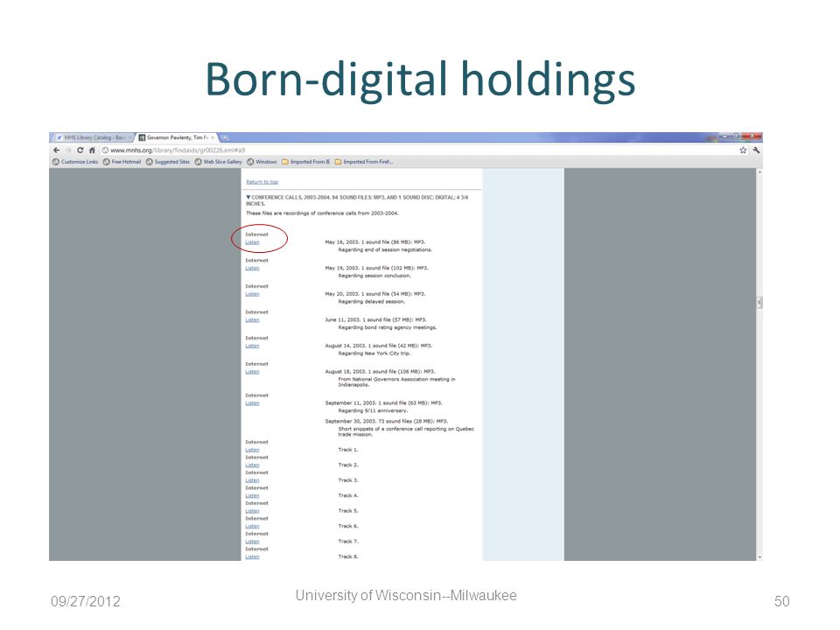Bookmark this page with the star icon

click(x=743, y=150)
